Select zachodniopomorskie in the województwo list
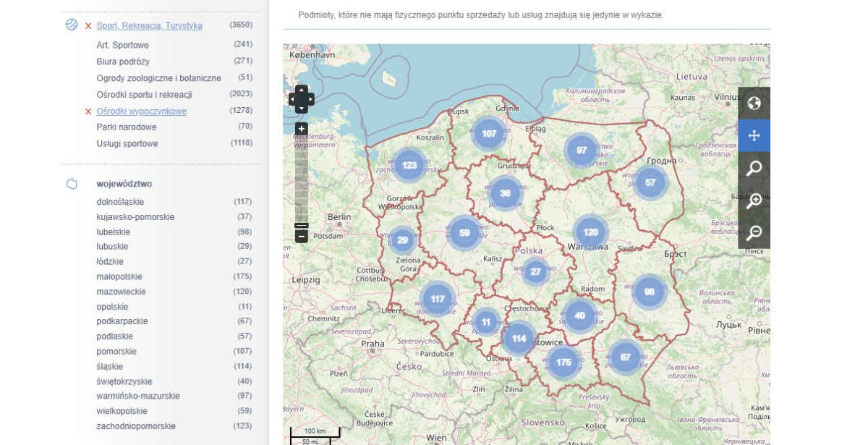Image resolution: width=868 pixels, height=445 pixels. pyautogui.click(x=136, y=426)
